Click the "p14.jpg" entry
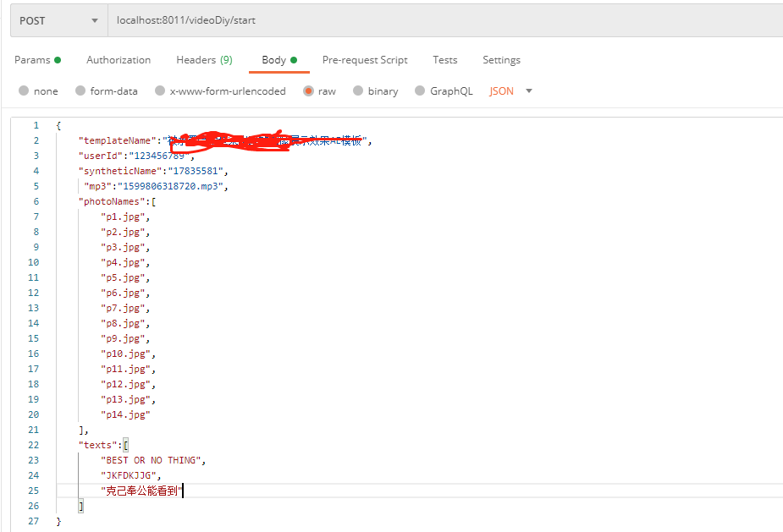783x532 pixels. [126, 414]
